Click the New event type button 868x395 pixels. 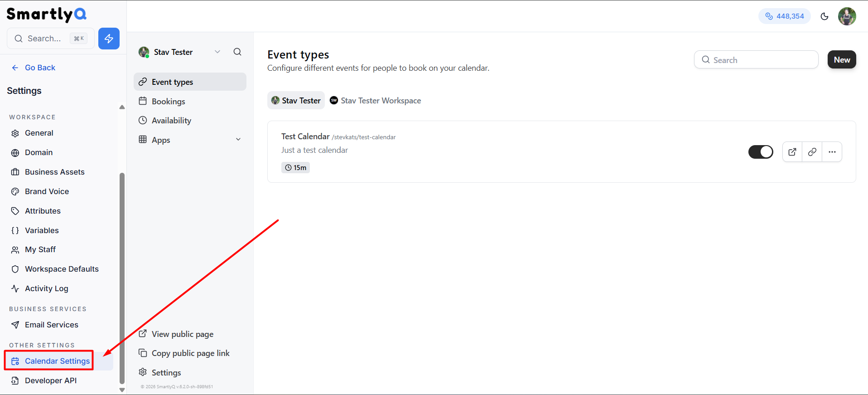842,59
